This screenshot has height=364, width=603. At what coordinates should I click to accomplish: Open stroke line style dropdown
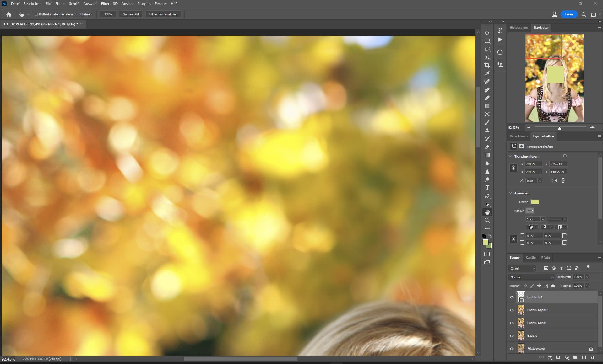pos(557,219)
